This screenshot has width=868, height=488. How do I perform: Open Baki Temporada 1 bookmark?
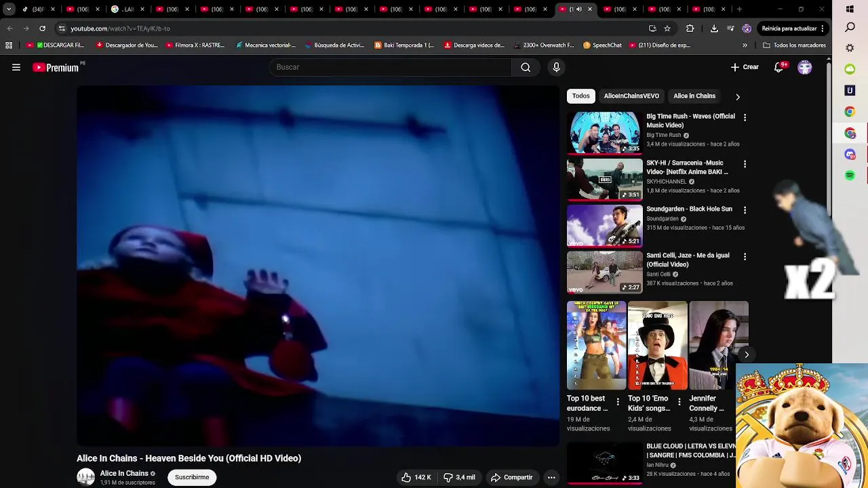(x=404, y=45)
